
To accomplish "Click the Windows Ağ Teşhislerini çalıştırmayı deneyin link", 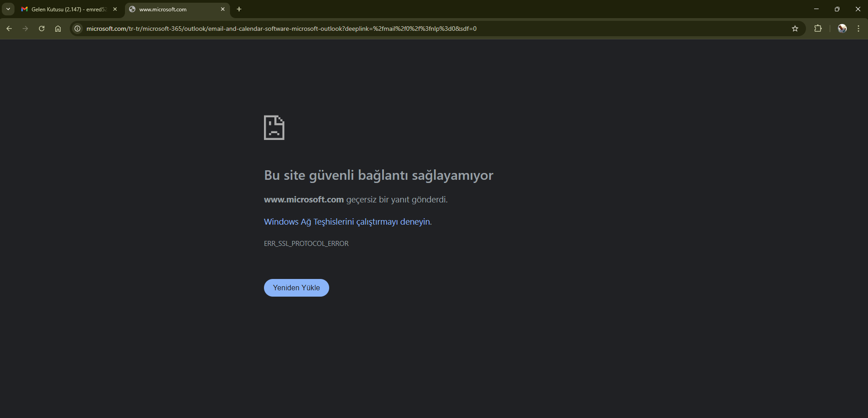I will click(347, 222).
